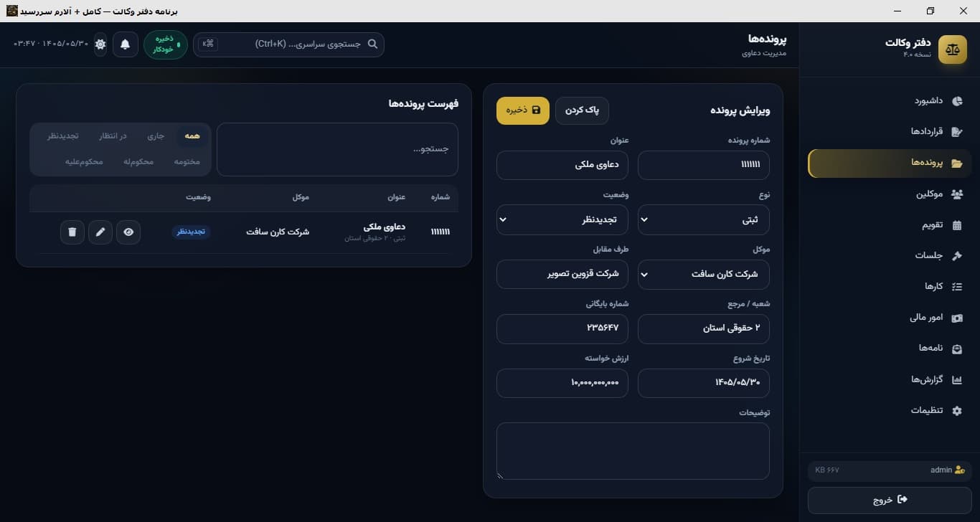This screenshot has width=980, height=522.
Task: Click the case list جستجو field
Action: 337,149
